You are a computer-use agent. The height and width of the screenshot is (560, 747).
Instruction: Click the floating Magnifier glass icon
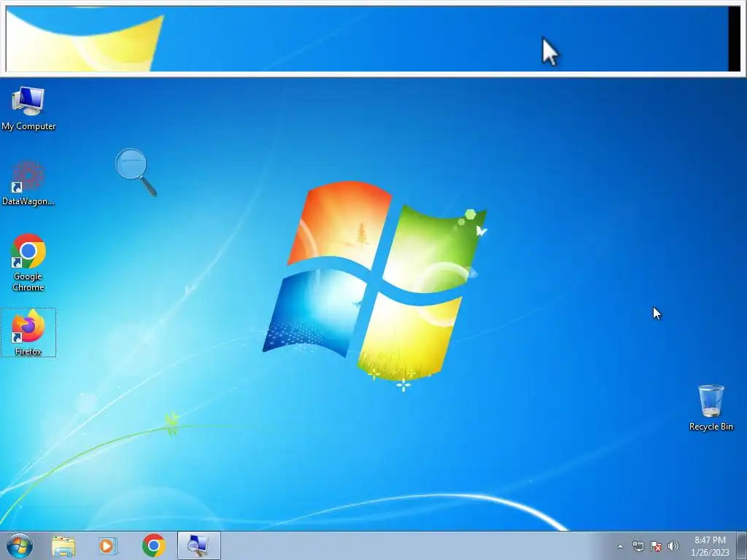click(x=136, y=172)
